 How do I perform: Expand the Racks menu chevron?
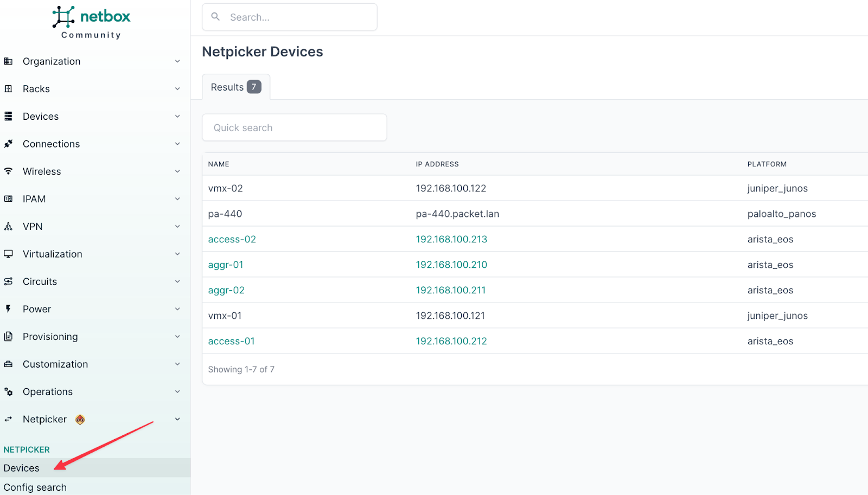pyautogui.click(x=177, y=89)
